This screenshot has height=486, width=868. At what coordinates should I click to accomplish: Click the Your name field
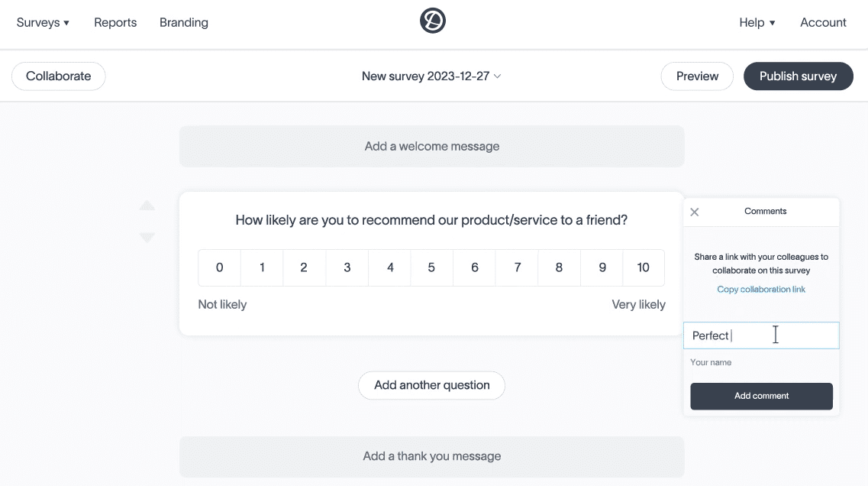click(x=761, y=362)
